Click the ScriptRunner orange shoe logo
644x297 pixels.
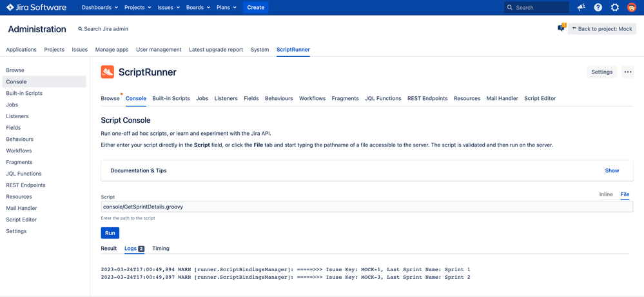107,72
